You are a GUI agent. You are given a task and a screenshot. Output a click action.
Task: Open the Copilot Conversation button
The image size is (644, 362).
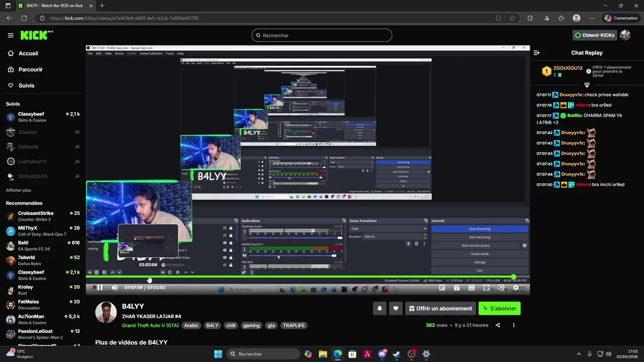(621, 18)
